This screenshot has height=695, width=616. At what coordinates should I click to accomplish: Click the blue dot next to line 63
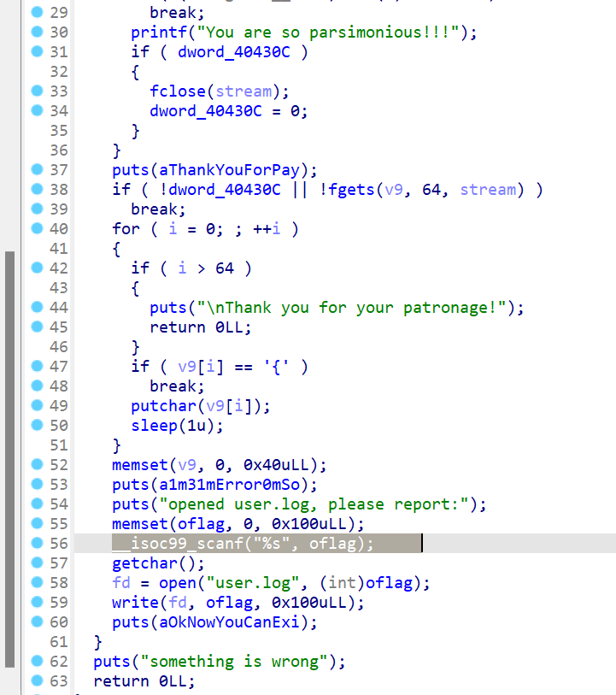[36, 681]
